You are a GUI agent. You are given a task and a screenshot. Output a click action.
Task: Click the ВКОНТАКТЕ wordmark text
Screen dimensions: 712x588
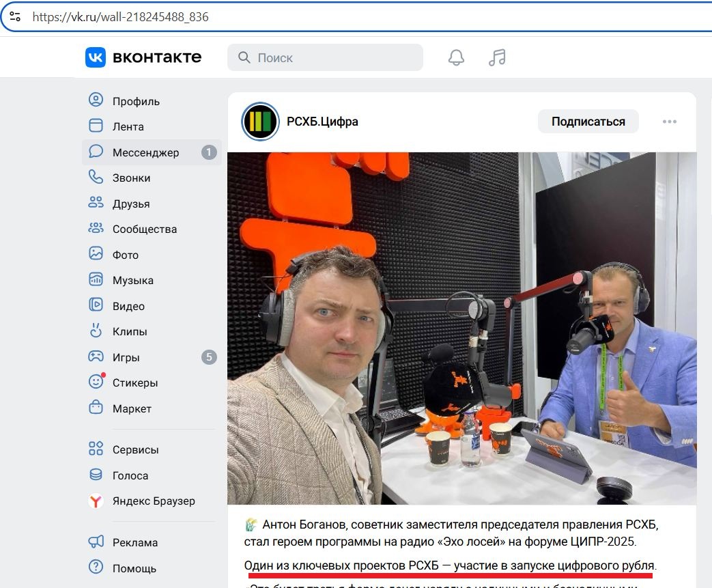point(157,57)
